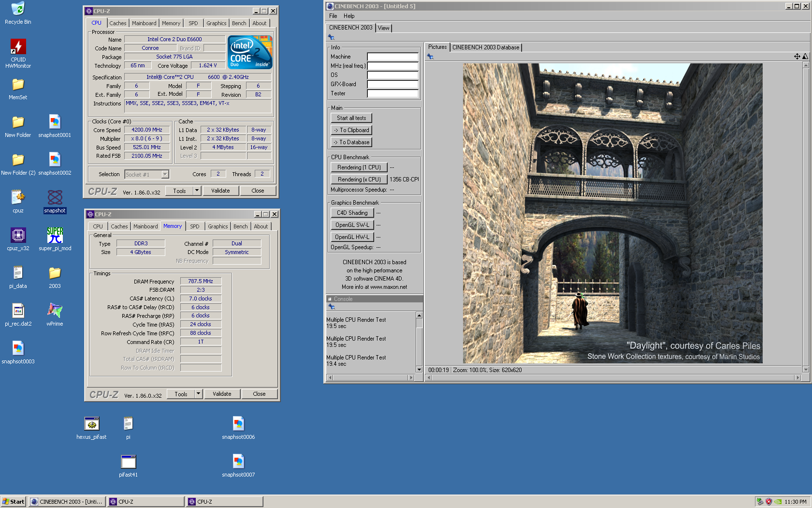812x508 pixels.
Task: Open Mainboard tab in top CPU-Z window
Action: click(x=144, y=23)
